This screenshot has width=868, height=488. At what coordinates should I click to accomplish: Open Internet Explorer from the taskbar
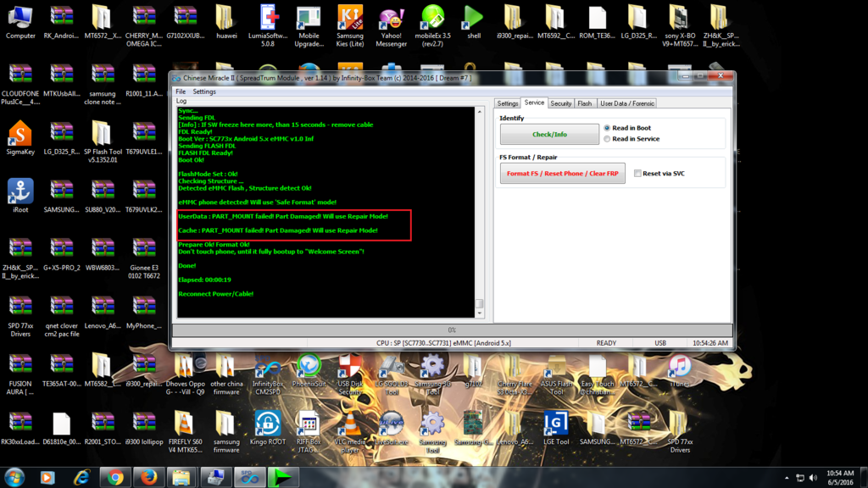pyautogui.click(x=81, y=477)
